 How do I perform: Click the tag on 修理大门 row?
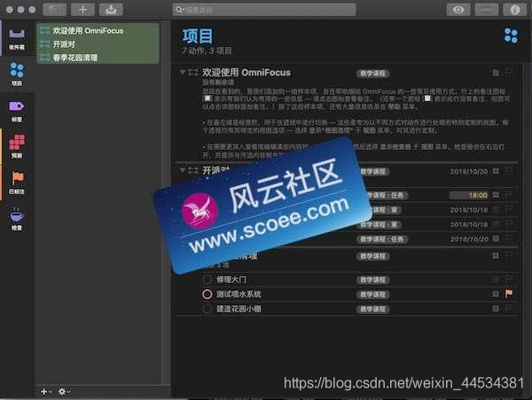pyautogui.click(x=372, y=280)
